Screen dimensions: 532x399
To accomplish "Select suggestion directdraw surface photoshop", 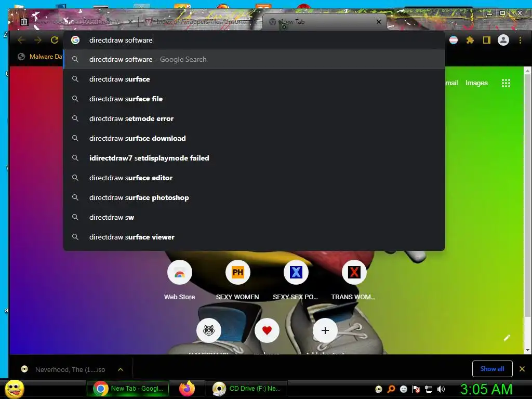I will (x=254, y=197).
